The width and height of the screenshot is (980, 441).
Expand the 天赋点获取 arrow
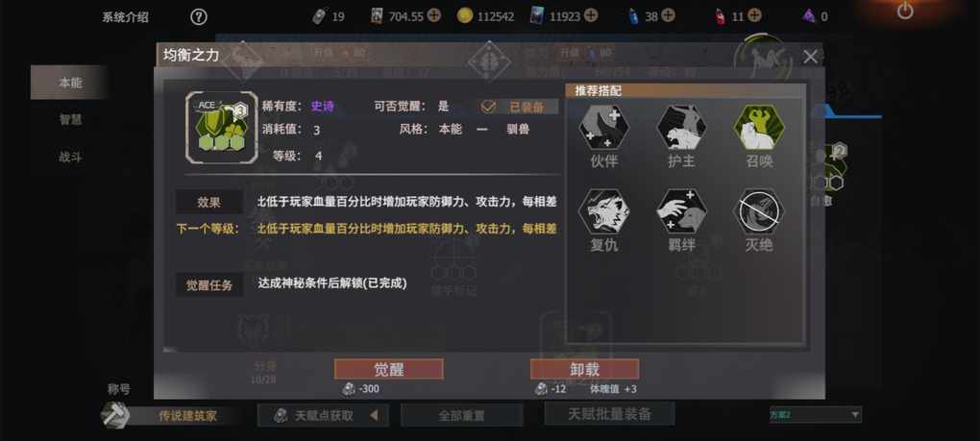tap(374, 415)
